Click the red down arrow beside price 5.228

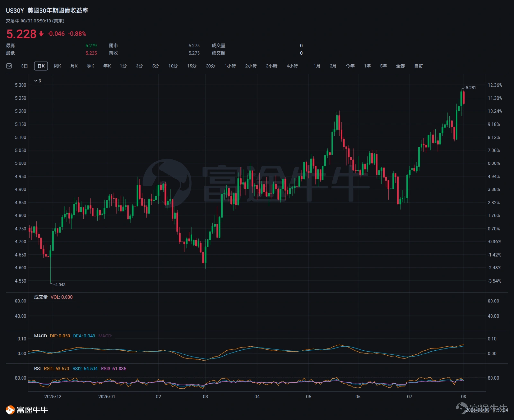[41, 34]
